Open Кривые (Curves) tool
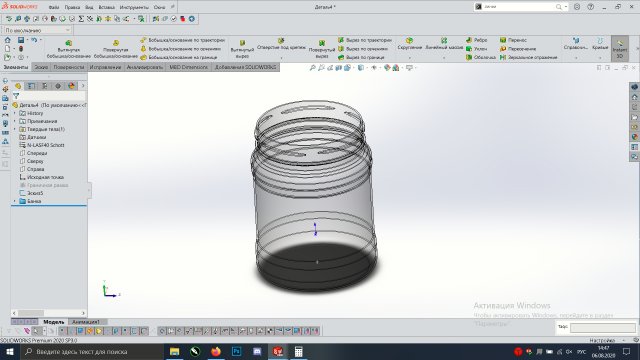The image size is (640, 360). click(600, 44)
